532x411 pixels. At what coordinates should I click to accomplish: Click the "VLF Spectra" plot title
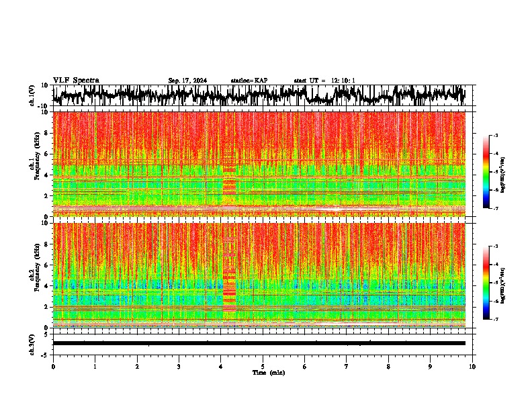(76, 80)
